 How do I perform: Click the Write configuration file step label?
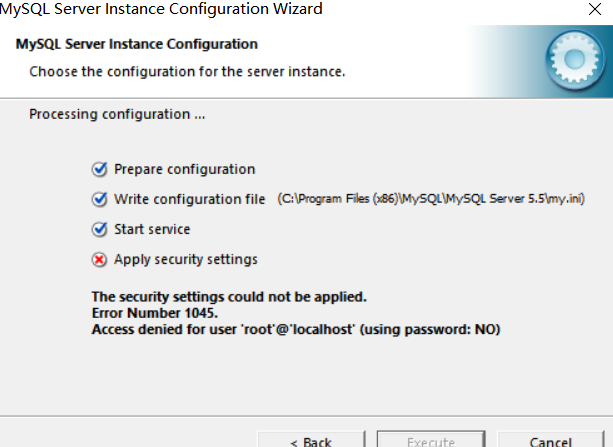190,199
